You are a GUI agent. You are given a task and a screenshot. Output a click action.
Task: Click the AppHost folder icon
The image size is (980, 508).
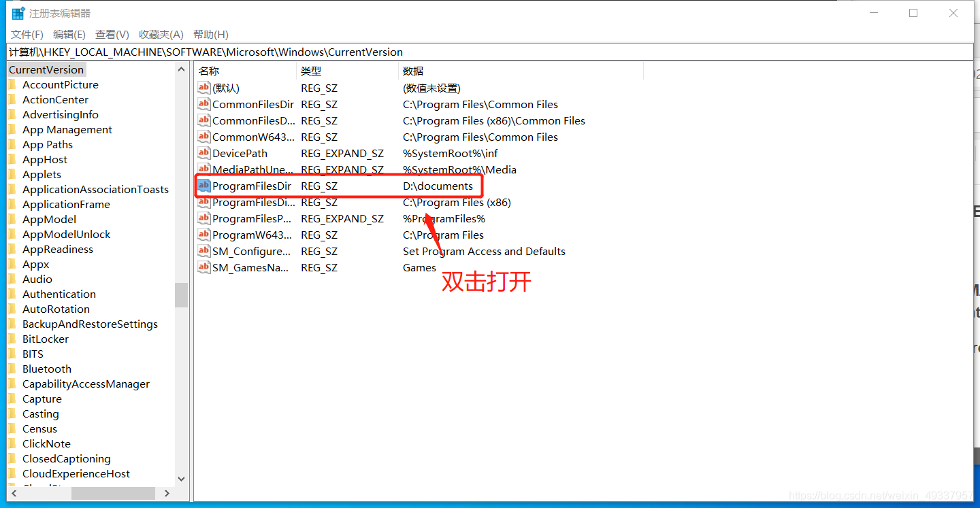[12, 159]
